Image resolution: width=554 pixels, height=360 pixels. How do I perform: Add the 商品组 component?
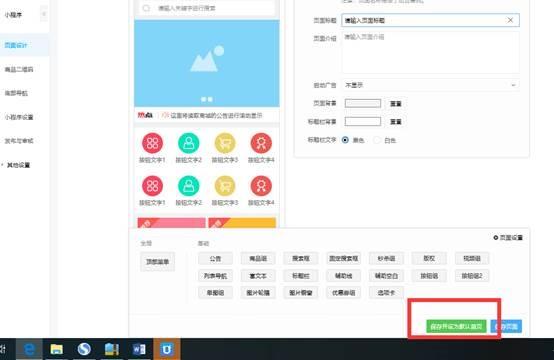pyautogui.click(x=258, y=258)
